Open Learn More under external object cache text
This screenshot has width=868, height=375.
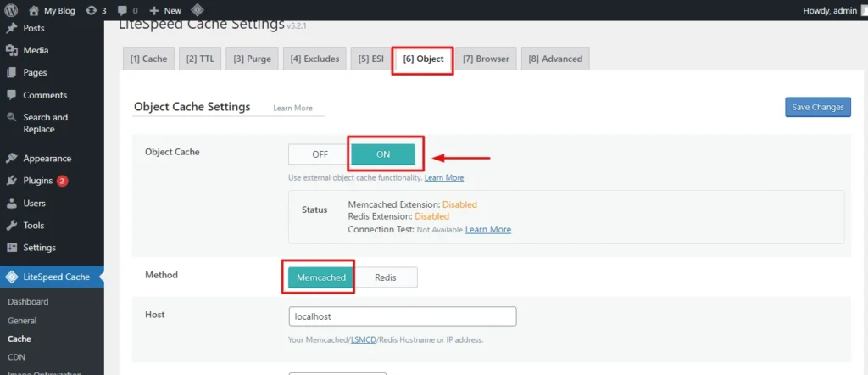(x=444, y=178)
